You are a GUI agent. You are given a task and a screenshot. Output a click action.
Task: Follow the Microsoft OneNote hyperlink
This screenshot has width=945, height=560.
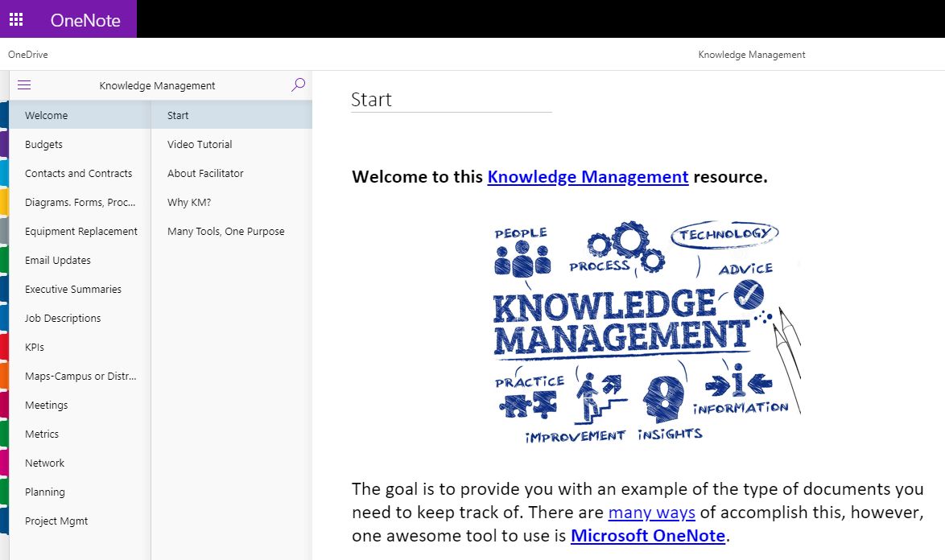pos(648,535)
